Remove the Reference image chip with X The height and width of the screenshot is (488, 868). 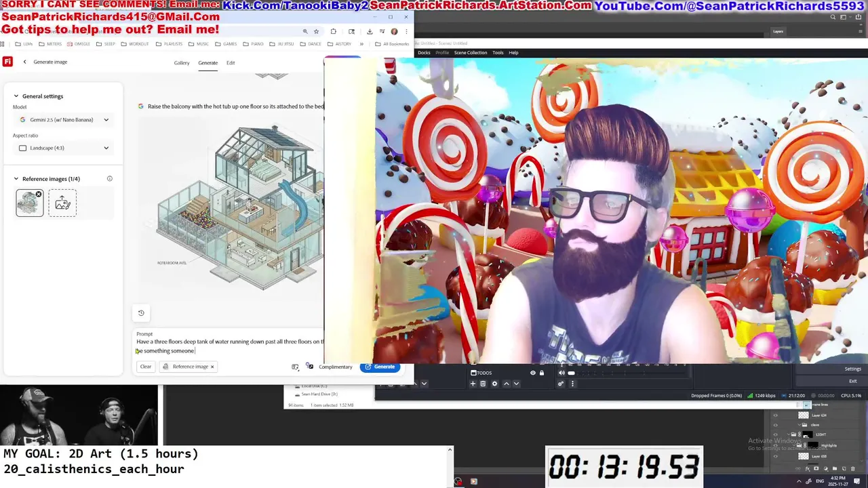pyautogui.click(x=212, y=367)
